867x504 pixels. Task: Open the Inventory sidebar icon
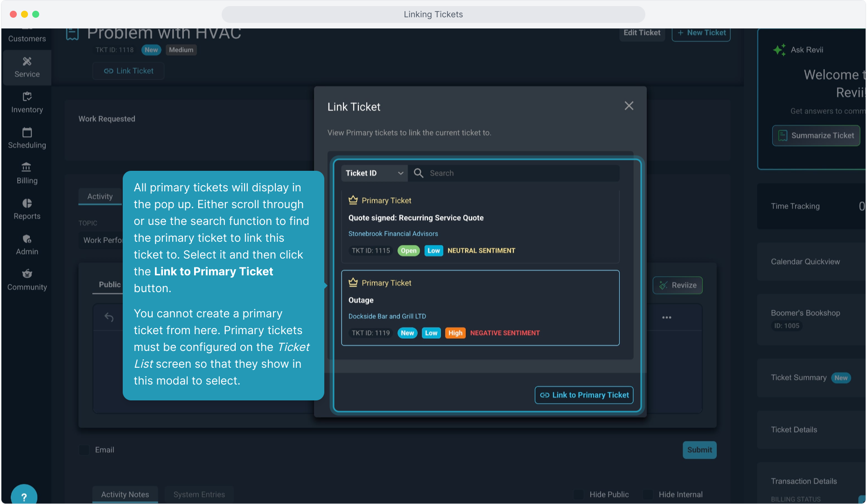pos(27,103)
